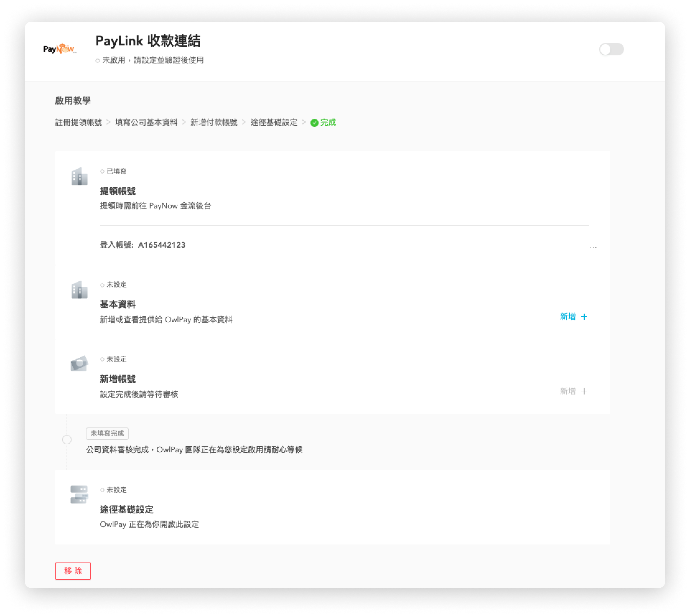
Task: Click the OwlPay 正在為你開啟此設定 description
Action: (x=149, y=524)
